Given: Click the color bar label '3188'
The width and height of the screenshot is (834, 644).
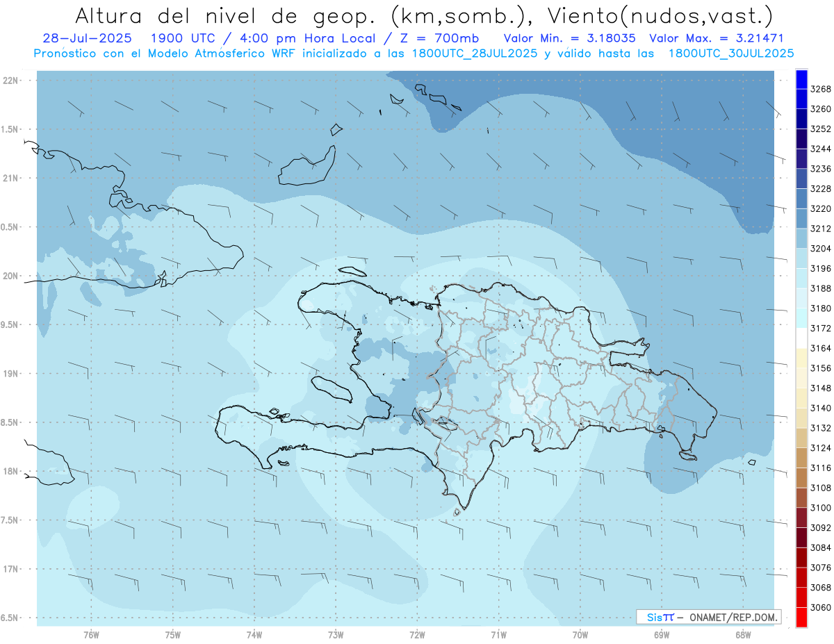Looking at the screenshot, I should (820, 288).
